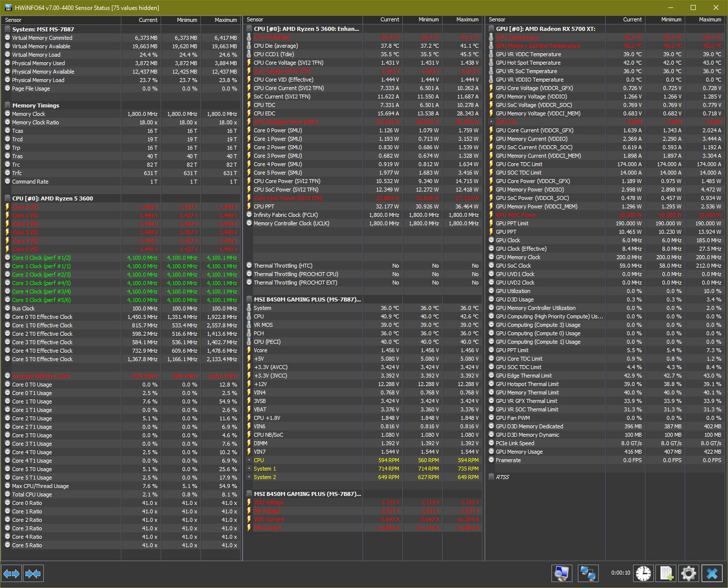This screenshot has height=588, width=728.
Task: Select the NB Current row
Action: click(x=363, y=528)
